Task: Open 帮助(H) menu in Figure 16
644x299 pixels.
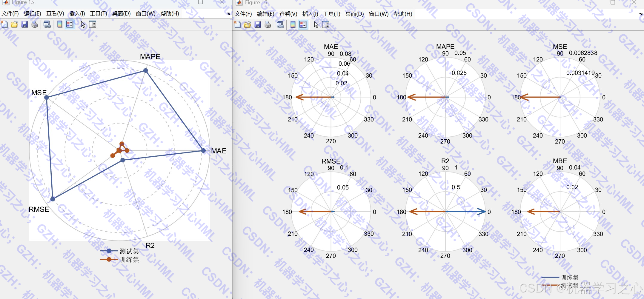Action: pos(403,14)
